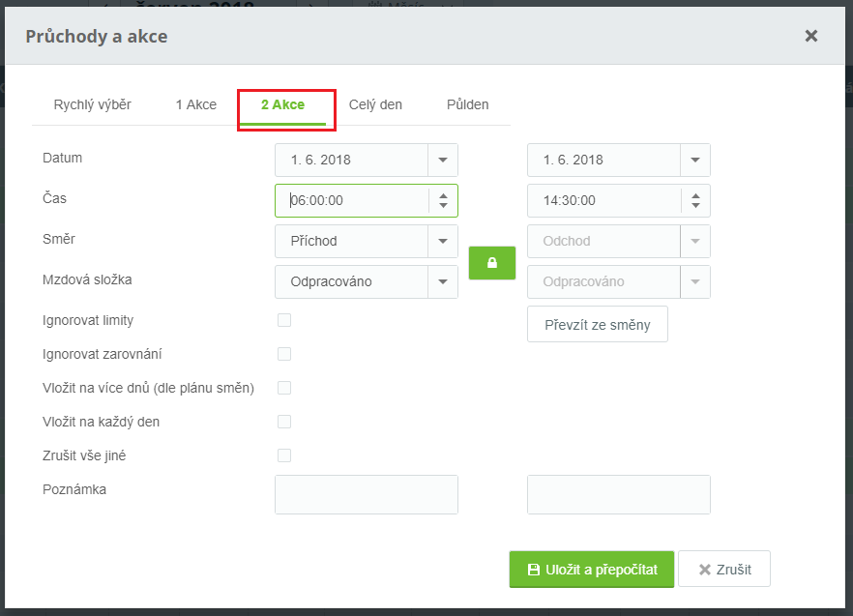Open the first Datum dropdown
The width and height of the screenshot is (853, 616).
[442, 160]
